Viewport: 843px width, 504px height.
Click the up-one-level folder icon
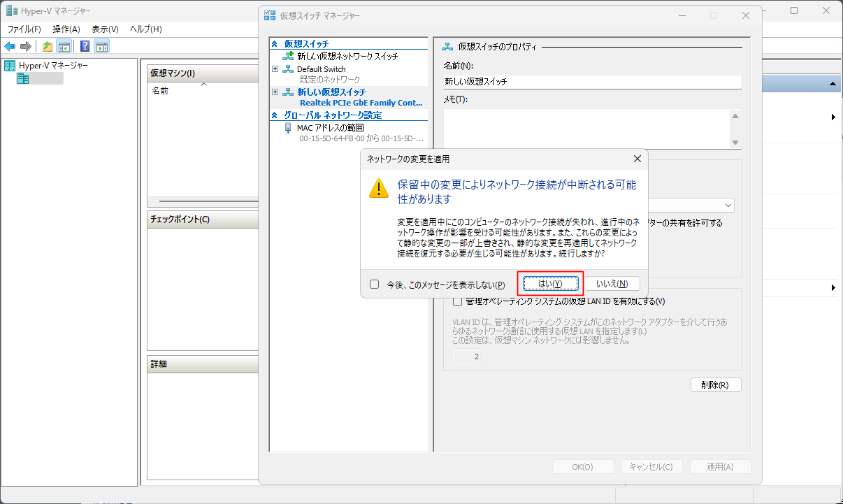pos(48,47)
